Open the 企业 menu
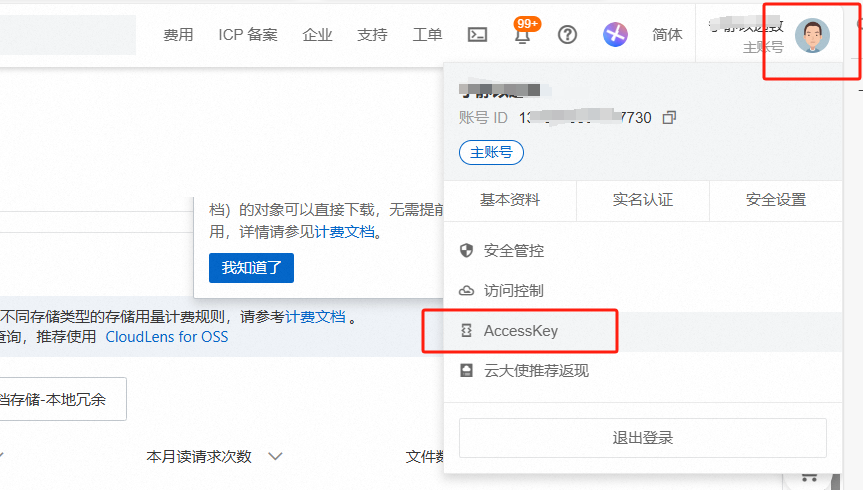This screenshot has width=863, height=490. pyautogui.click(x=317, y=35)
